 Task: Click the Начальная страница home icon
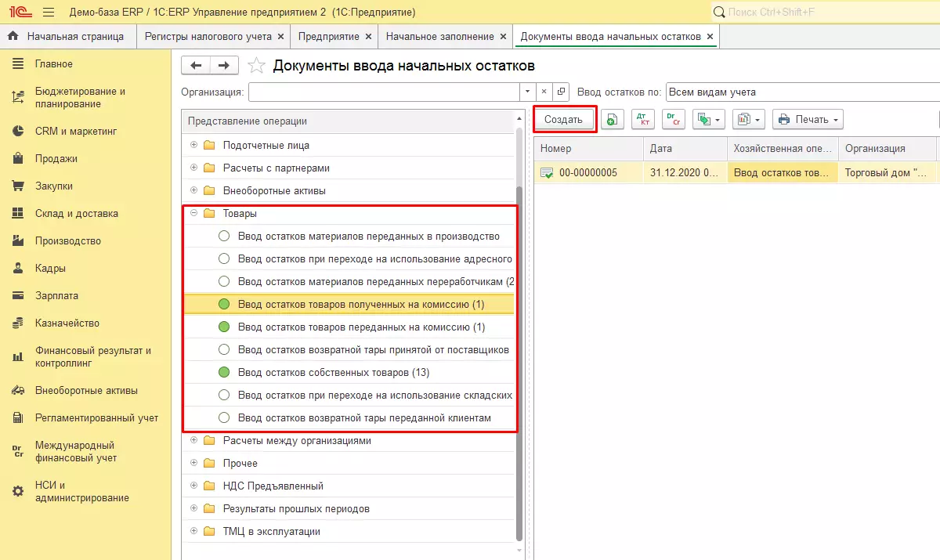click(x=13, y=37)
